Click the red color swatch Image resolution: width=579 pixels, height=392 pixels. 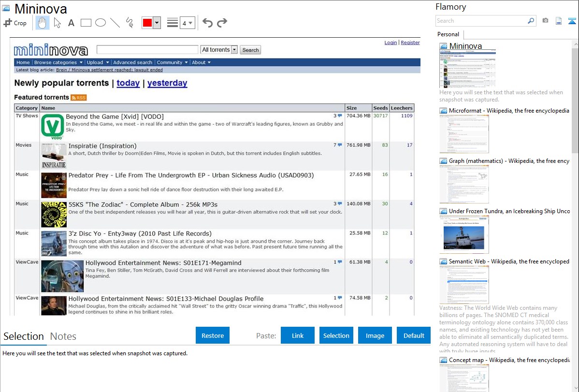click(147, 23)
